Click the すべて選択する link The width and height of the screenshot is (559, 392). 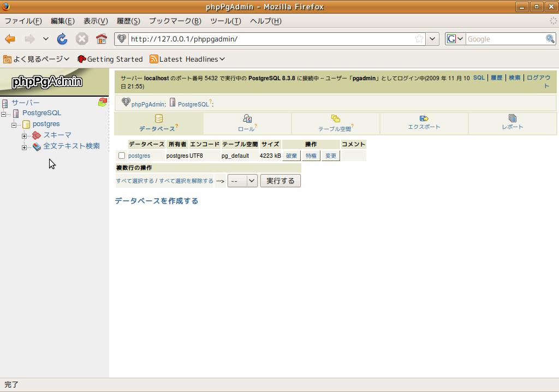point(135,181)
